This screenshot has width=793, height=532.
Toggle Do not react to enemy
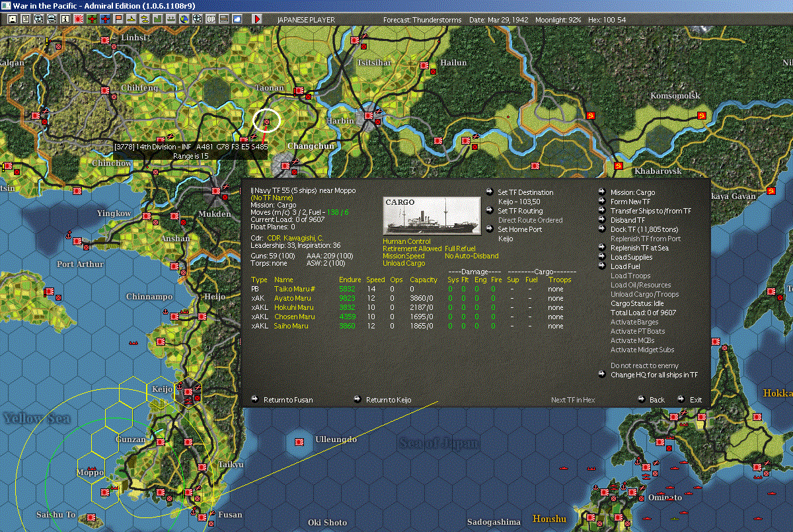644,365
